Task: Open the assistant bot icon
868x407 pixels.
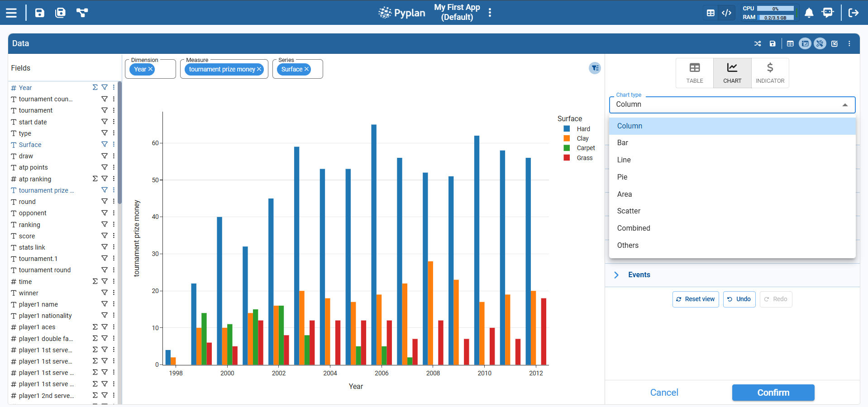Action: coord(827,13)
